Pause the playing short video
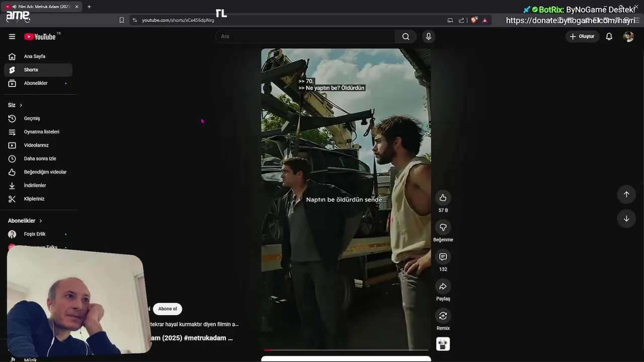Screen dimensions: 644x362 [346, 199]
